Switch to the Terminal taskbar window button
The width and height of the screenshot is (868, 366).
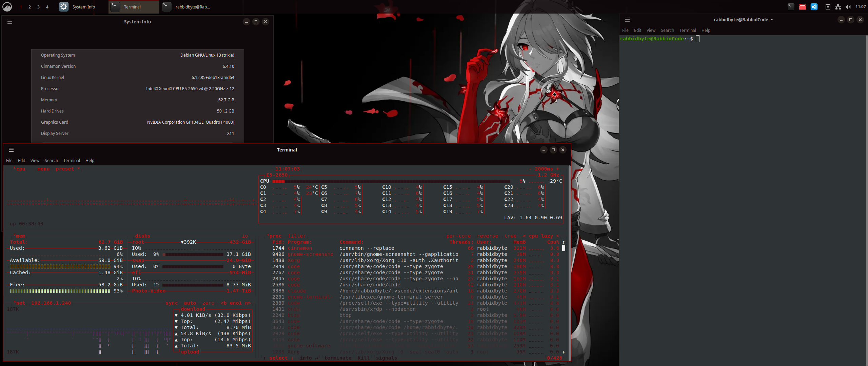134,7
